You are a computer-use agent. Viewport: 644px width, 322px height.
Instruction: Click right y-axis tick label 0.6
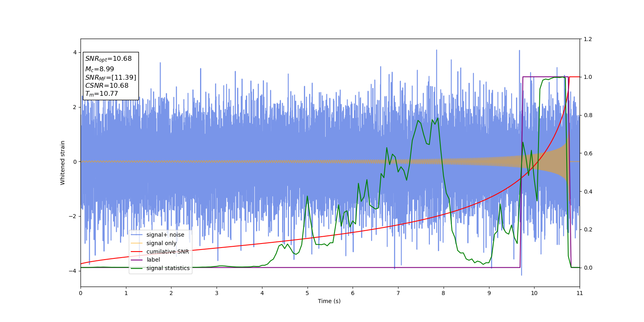coord(588,153)
